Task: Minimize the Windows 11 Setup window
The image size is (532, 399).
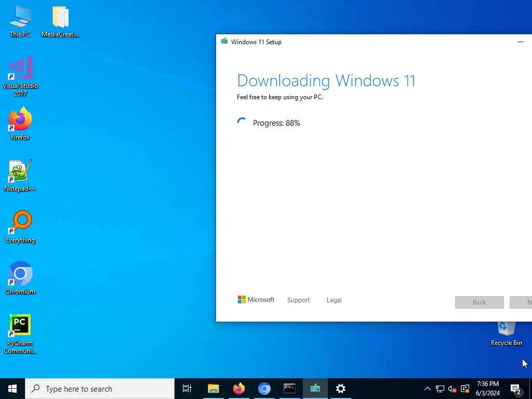Action: pyautogui.click(x=521, y=42)
